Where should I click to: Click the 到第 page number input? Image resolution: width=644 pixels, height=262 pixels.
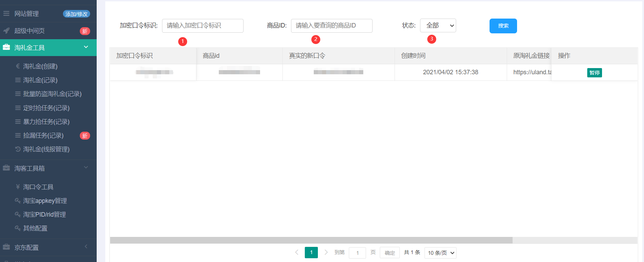(357, 253)
